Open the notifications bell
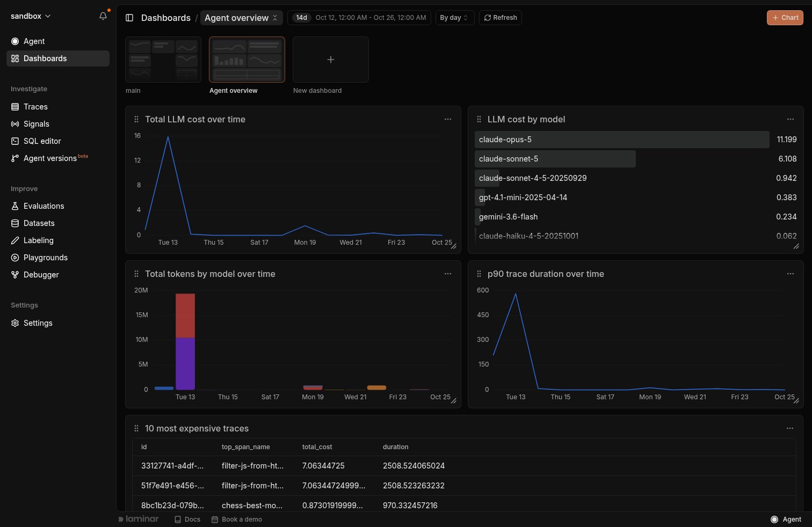Screen dimensions: 812x527 (103, 16)
